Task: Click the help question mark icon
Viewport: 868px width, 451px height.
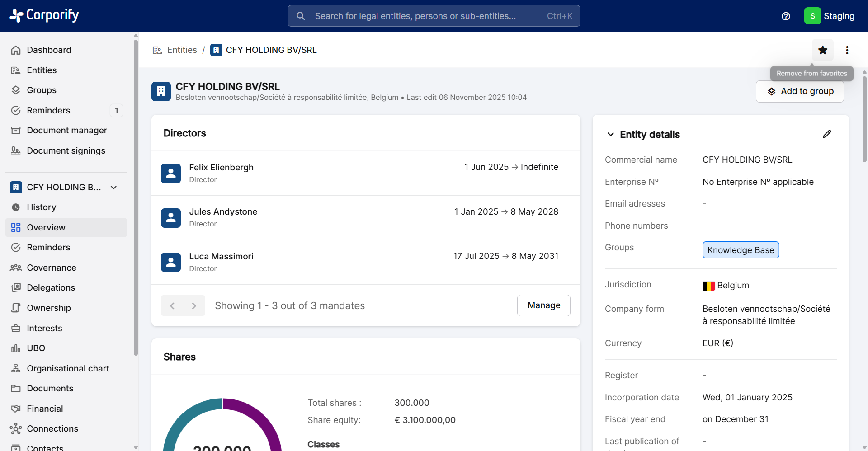Action: pos(786,16)
